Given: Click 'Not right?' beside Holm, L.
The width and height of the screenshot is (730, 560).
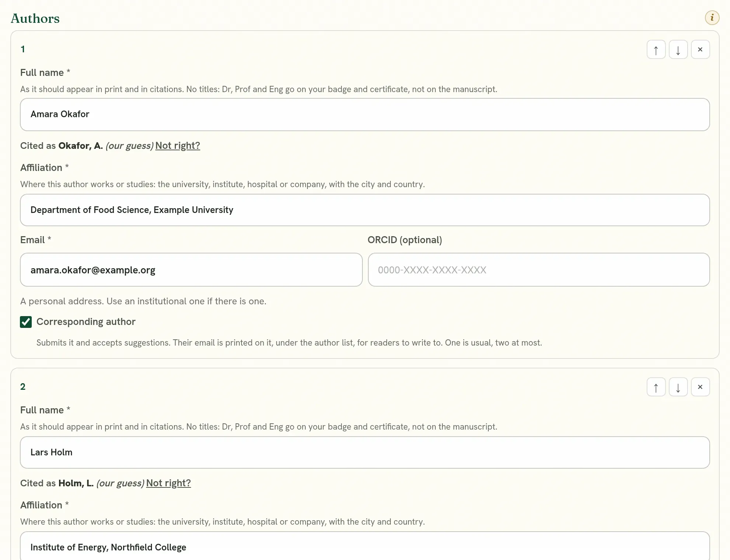Looking at the screenshot, I should pyautogui.click(x=168, y=483).
